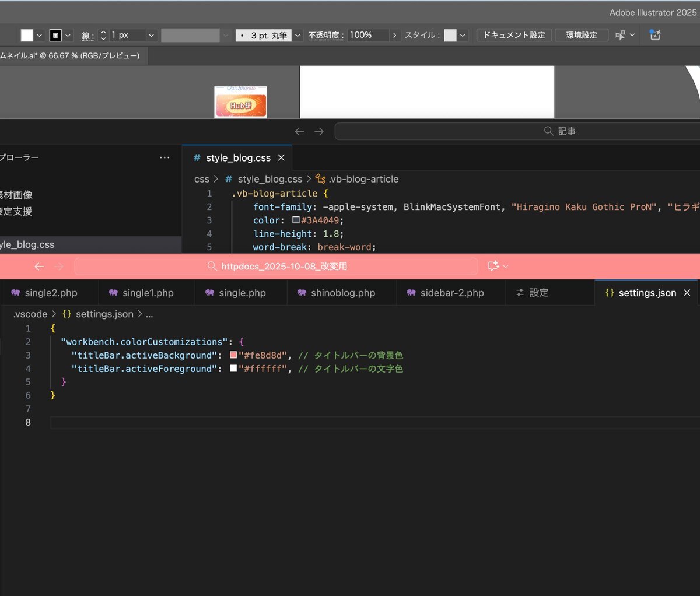Expand the スタイル graphic style dropdown

(463, 36)
